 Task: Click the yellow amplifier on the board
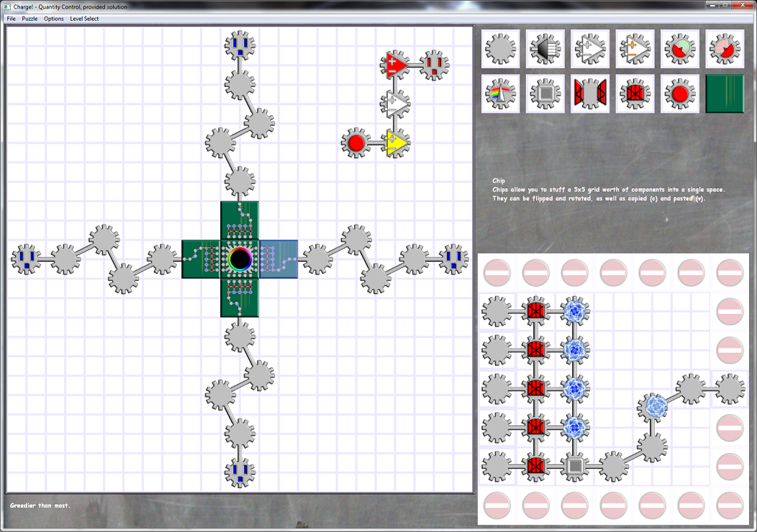[x=394, y=143]
